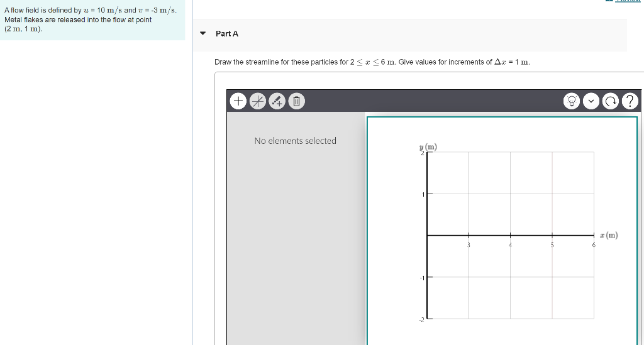
Task: Open the question mark help icon
Action: (x=630, y=101)
